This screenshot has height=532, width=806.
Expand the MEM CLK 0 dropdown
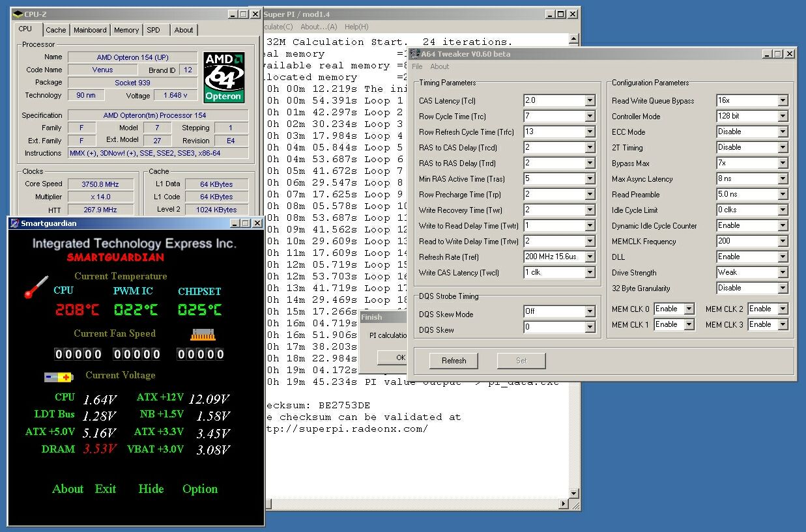689,309
